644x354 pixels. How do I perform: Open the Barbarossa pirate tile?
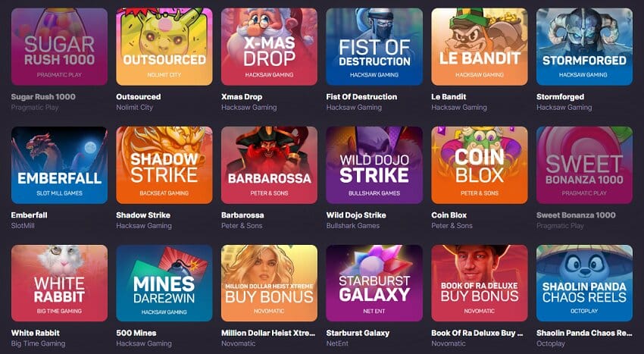point(269,164)
